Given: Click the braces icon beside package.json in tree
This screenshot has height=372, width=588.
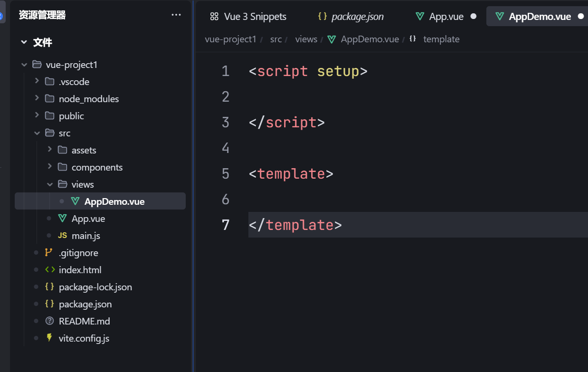Looking at the screenshot, I should 49,304.
